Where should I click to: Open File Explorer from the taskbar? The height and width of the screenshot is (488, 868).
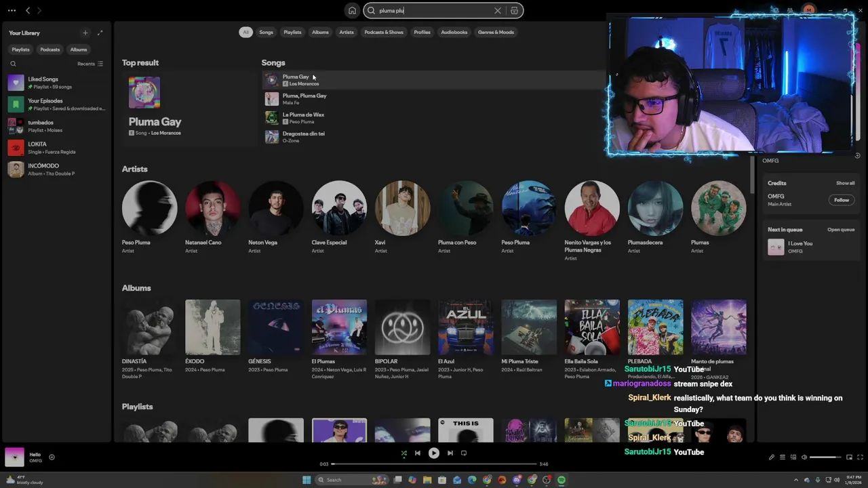point(427,480)
